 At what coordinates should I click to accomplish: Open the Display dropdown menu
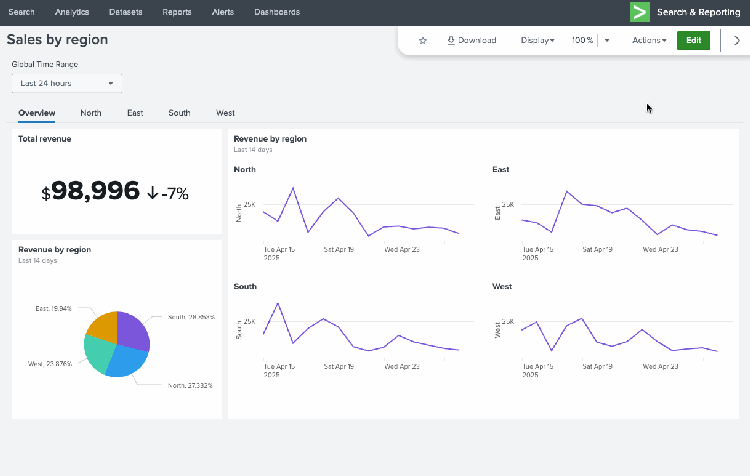[538, 41]
